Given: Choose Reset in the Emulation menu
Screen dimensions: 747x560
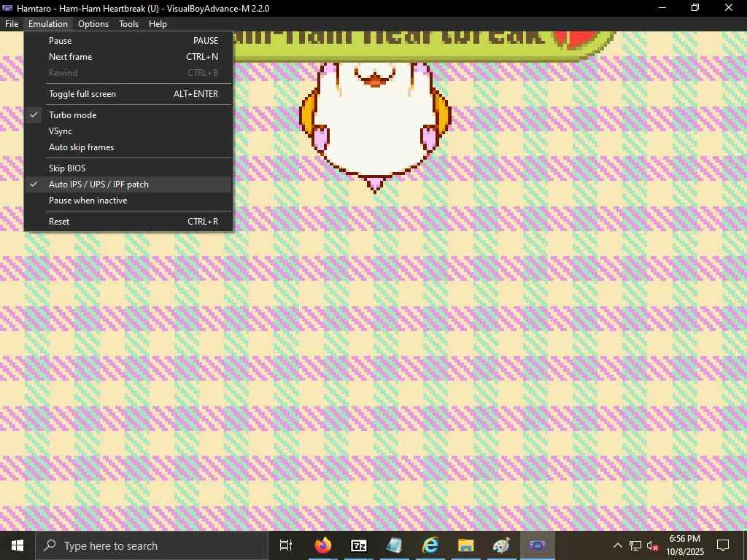Looking at the screenshot, I should click(128, 222).
